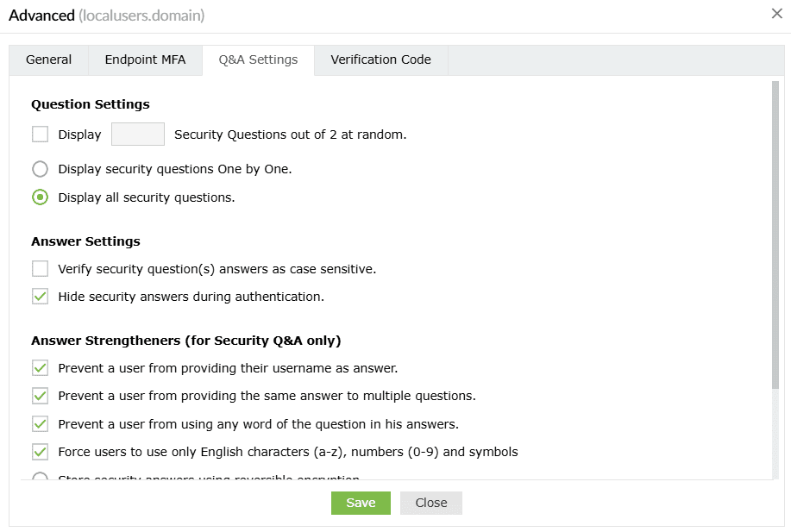View the Verification Code tab
The height and width of the screenshot is (532, 791).
[380, 59]
